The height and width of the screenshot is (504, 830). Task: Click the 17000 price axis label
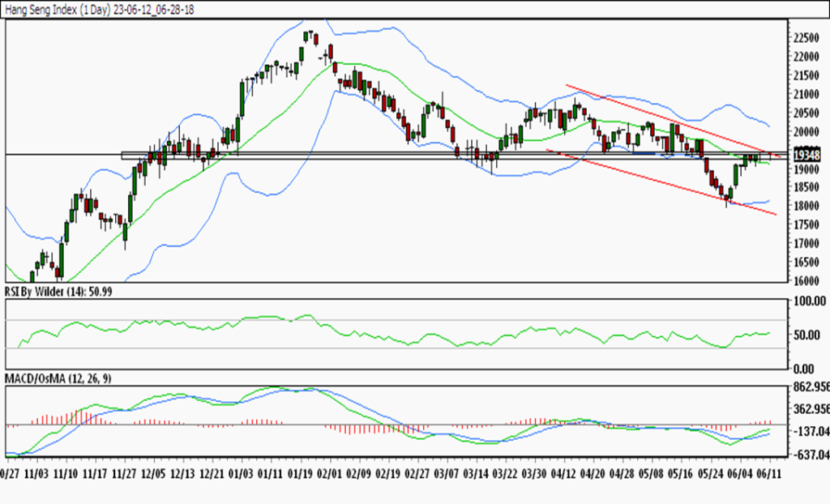pyautogui.click(x=806, y=244)
